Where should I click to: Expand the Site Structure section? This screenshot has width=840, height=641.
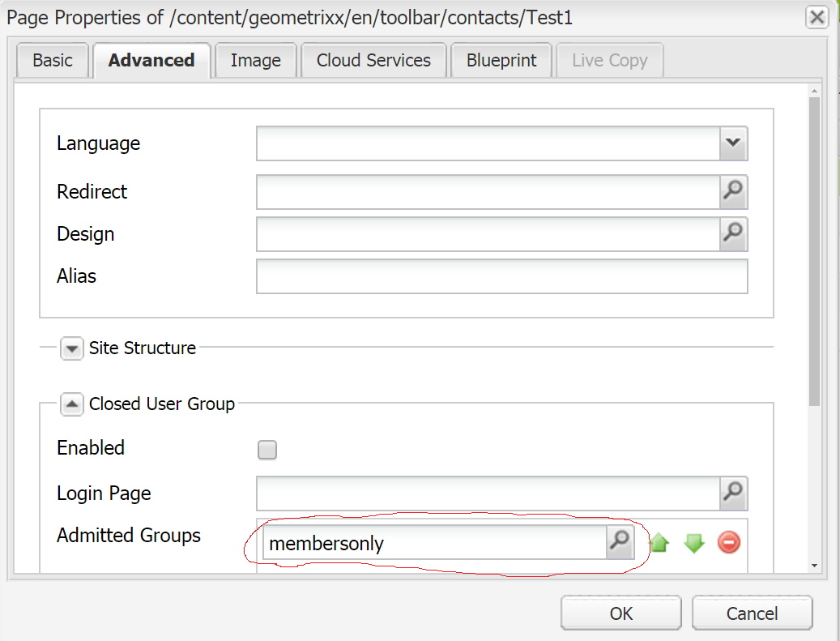coord(72,348)
